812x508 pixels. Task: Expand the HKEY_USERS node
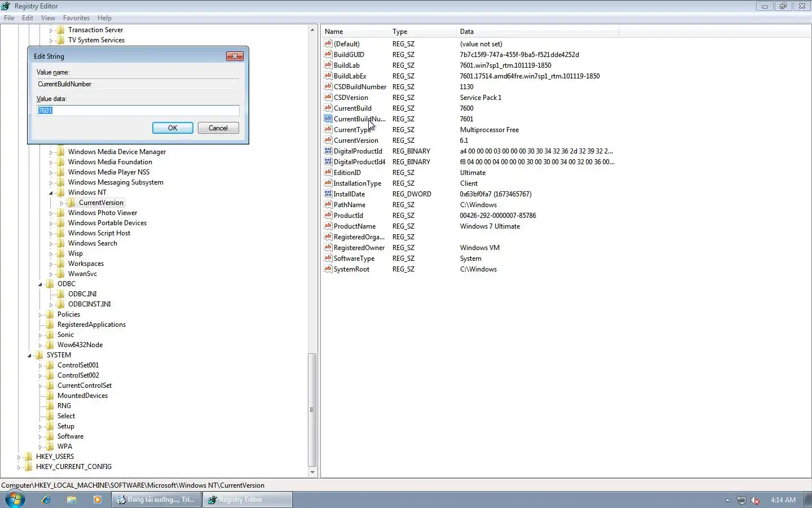(x=19, y=457)
